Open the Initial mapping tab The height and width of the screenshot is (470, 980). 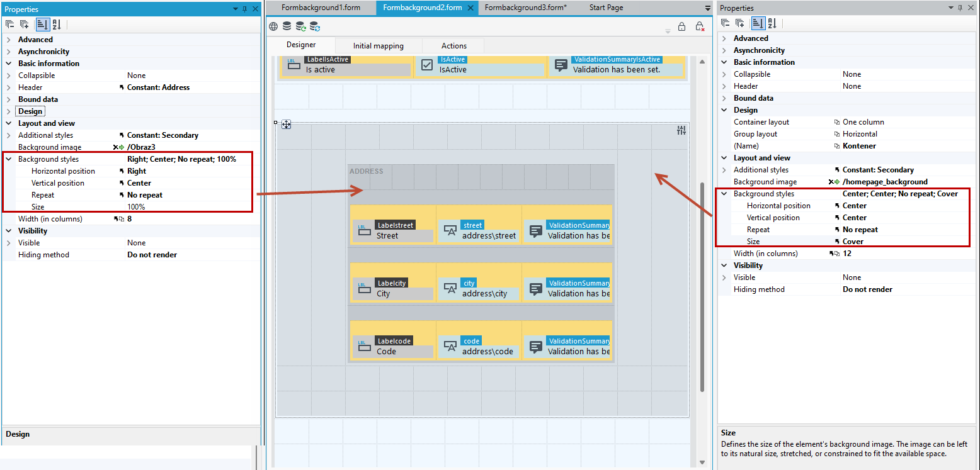click(x=378, y=46)
